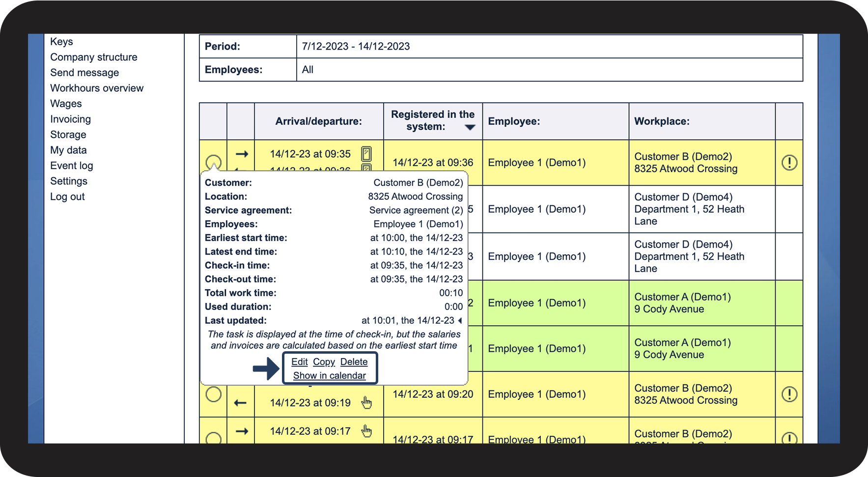
Task: Sort by the Registered in the system arrow
Action: 470,127
